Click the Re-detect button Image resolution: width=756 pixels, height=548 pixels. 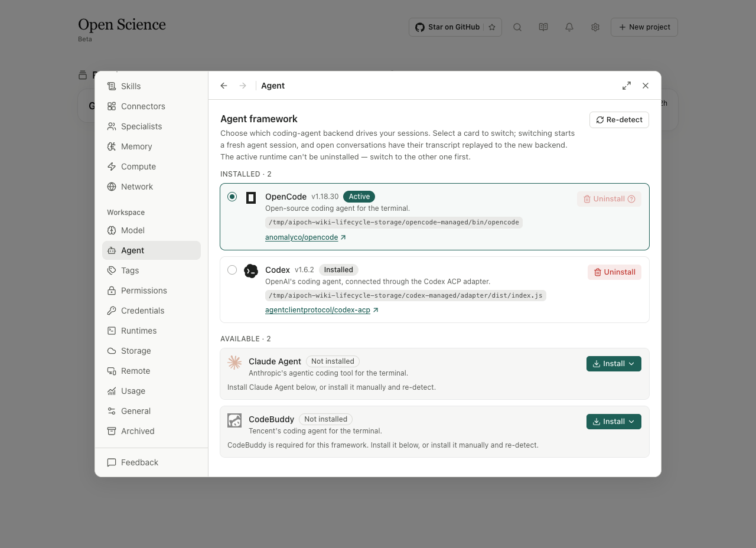click(619, 120)
